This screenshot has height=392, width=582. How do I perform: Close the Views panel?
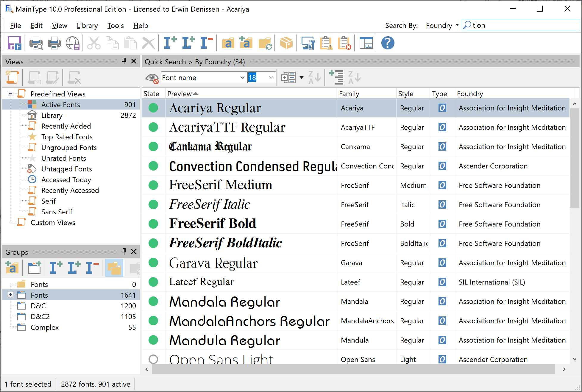tap(134, 61)
